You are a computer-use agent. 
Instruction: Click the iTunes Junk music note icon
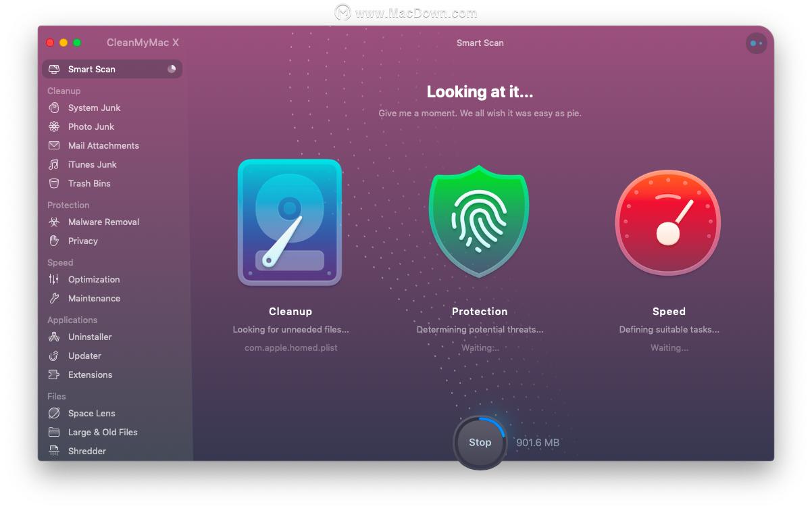(54, 164)
